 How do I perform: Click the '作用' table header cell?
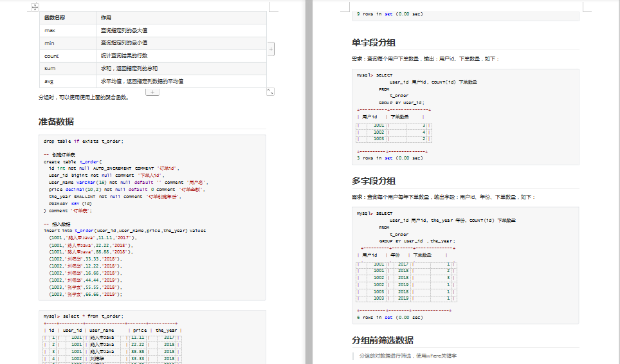pos(181,18)
